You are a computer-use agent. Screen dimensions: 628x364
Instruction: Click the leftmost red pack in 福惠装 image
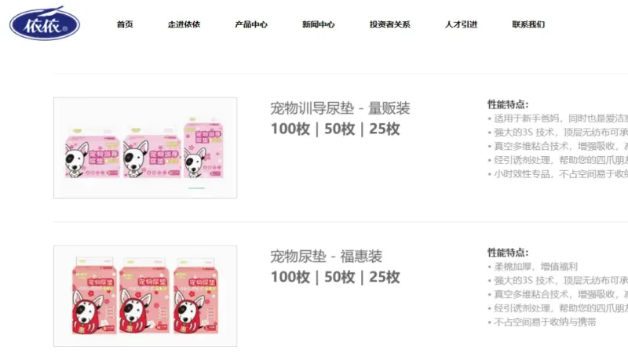94,296
